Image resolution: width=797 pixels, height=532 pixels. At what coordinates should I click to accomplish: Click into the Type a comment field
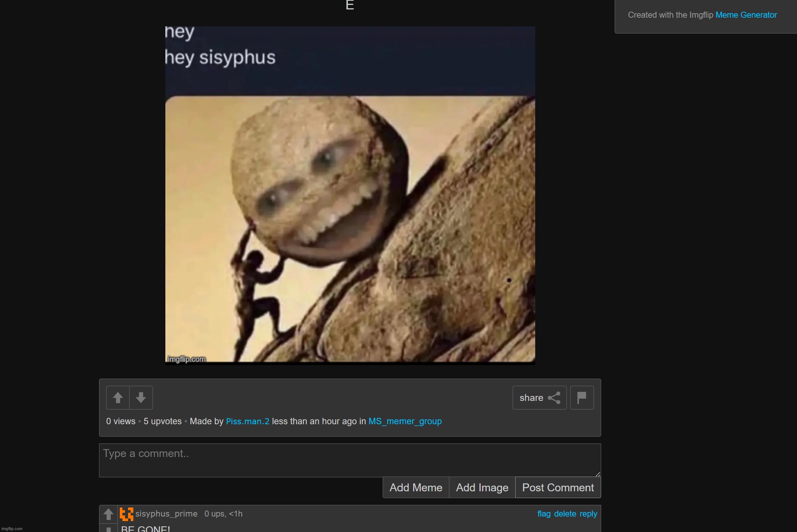350,460
